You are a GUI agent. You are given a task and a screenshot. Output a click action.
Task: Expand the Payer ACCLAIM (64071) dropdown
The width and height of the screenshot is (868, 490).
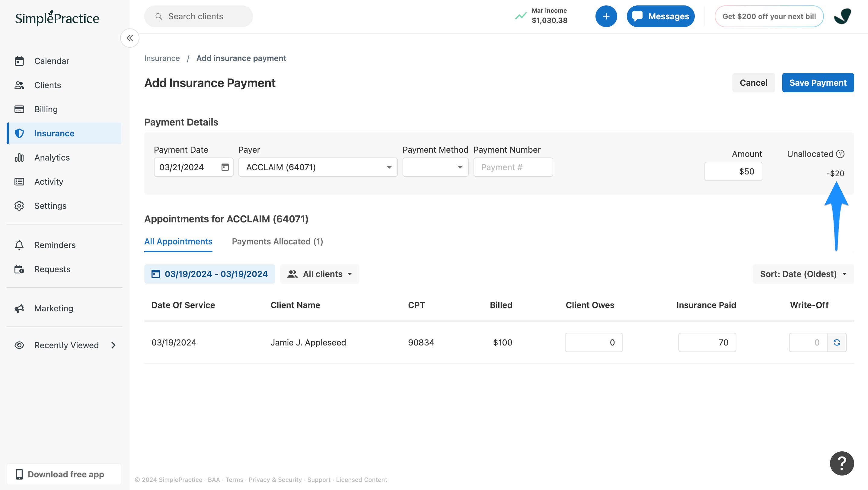(x=318, y=167)
